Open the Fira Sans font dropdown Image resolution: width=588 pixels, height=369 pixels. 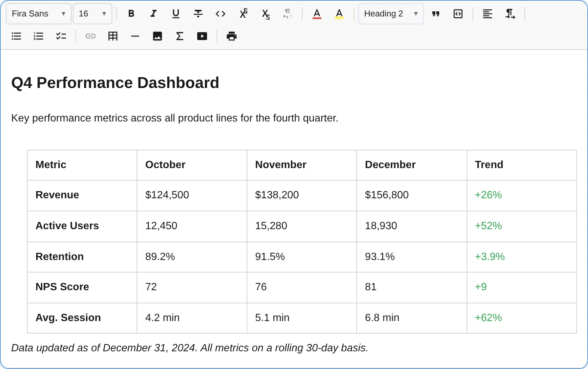[x=39, y=14]
